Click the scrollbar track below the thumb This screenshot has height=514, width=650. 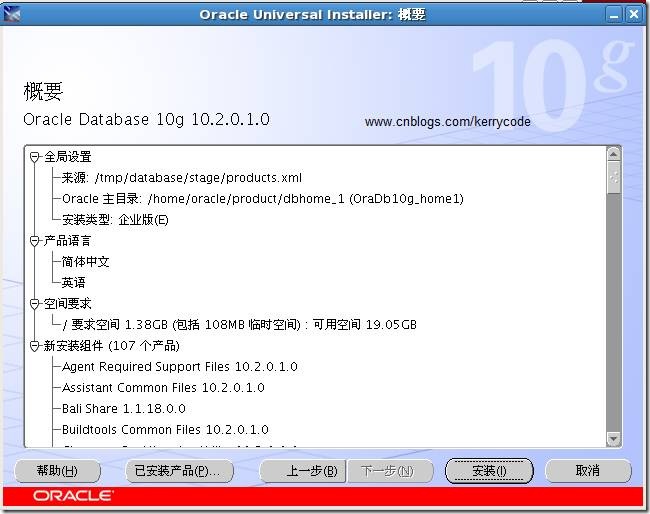coord(614,311)
